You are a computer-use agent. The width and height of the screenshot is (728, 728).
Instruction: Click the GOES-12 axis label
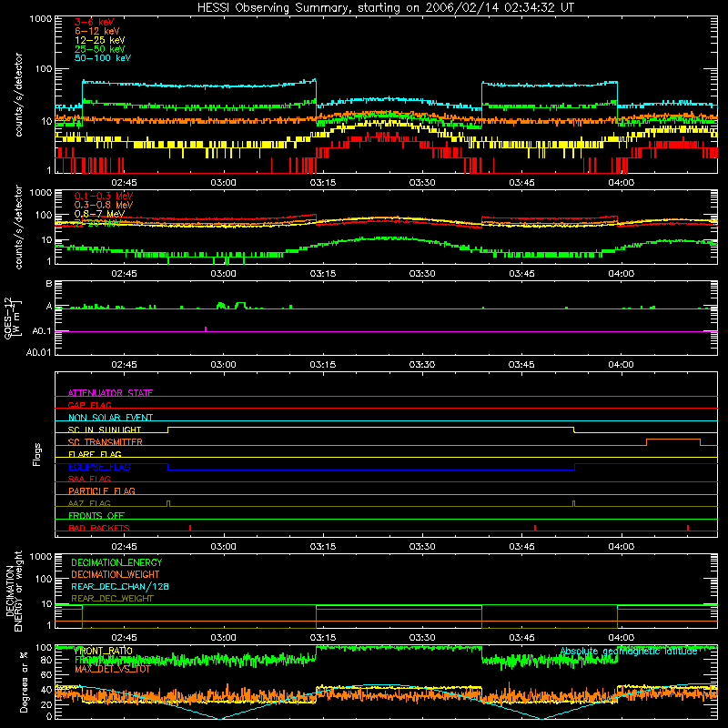tap(13, 318)
